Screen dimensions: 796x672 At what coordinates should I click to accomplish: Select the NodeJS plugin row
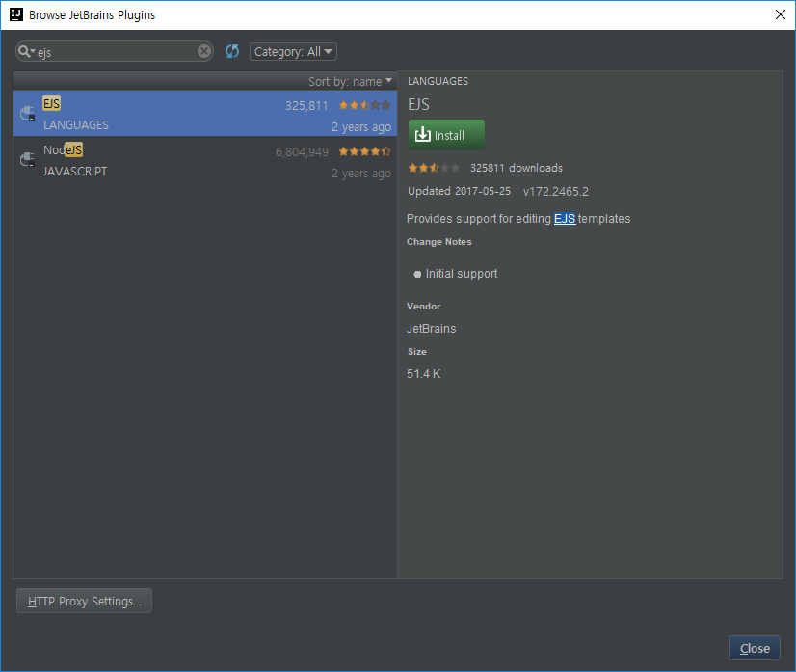[205, 159]
